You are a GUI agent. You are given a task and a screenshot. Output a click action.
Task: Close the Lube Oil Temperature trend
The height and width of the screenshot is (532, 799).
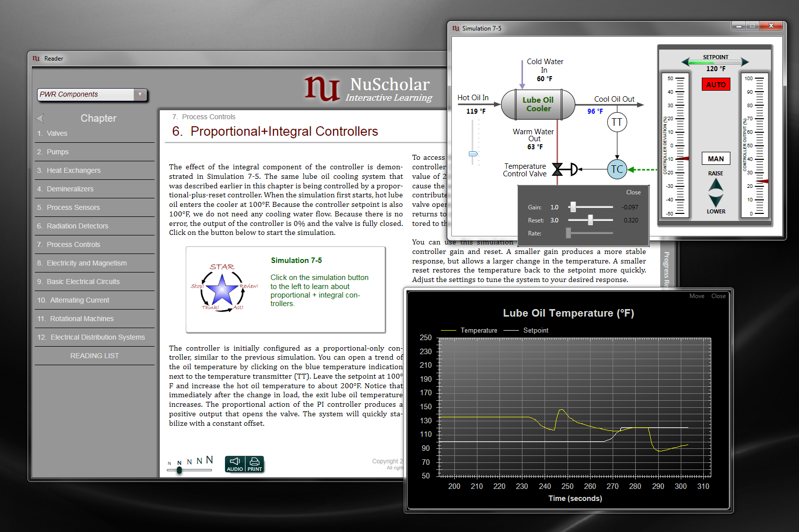(718, 296)
